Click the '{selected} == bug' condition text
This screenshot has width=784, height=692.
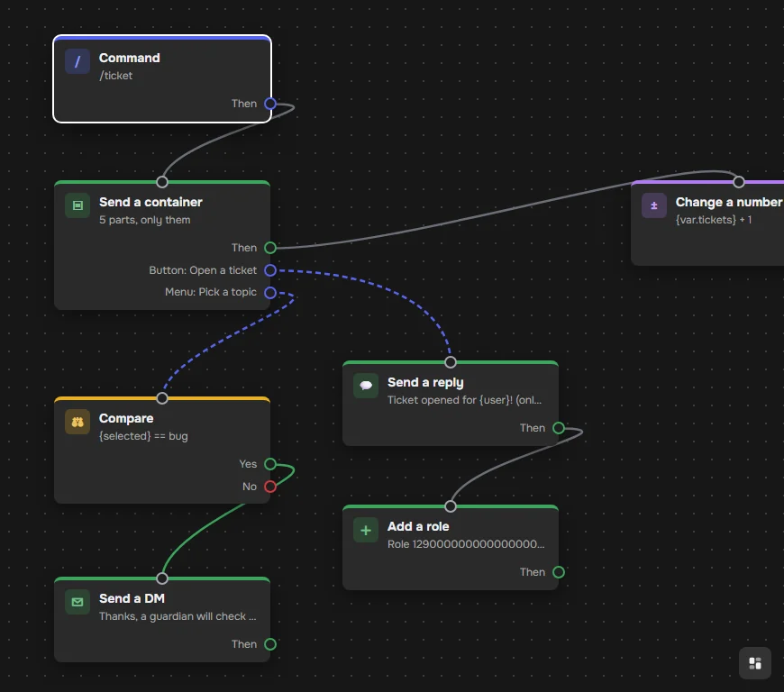(143, 436)
